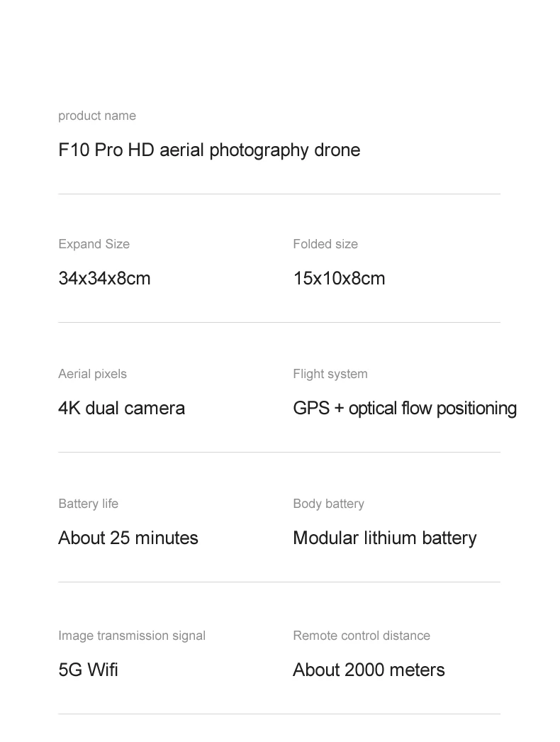The width and height of the screenshot is (560, 742).
Task: Click the '5G Wifi' value
Action: (88, 670)
